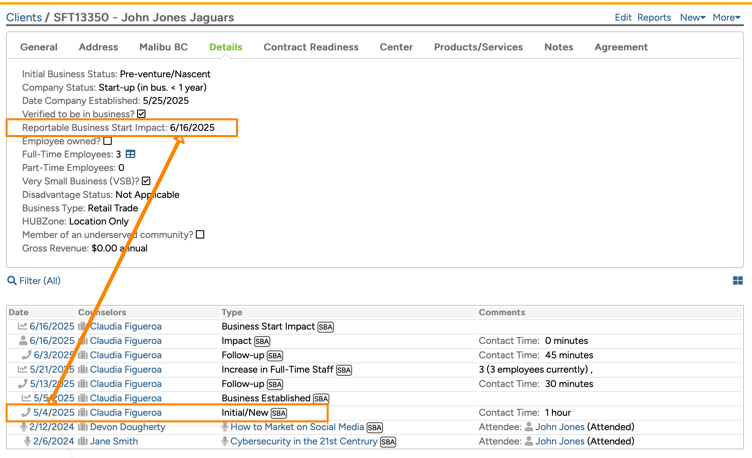Open the New dropdown menu

(692, 18)
